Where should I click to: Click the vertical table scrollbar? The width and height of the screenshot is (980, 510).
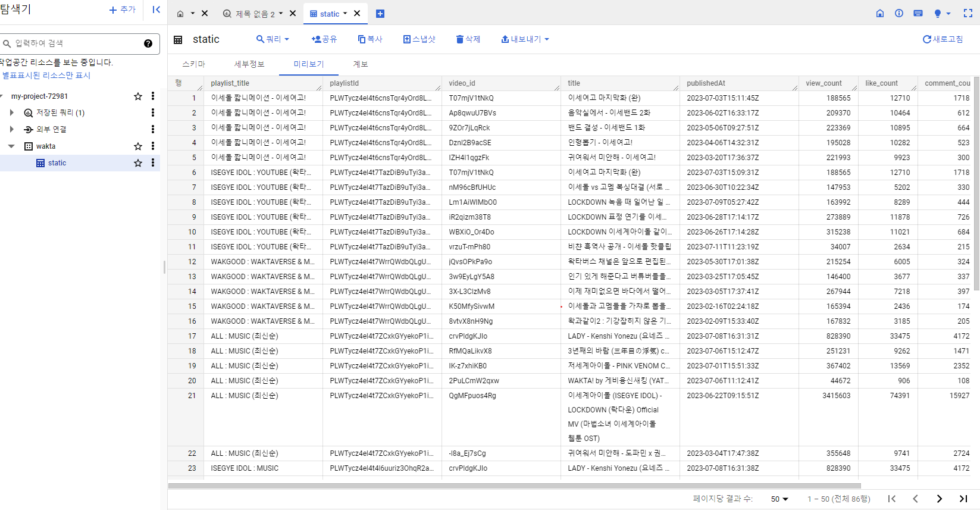(x=976, y=184)
